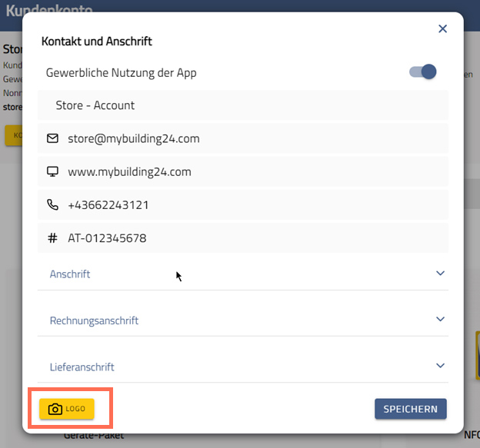The image size is (480, 448).
Task: Expand Rechnungsanschrift using its chevron arrow
Action: 440,319
